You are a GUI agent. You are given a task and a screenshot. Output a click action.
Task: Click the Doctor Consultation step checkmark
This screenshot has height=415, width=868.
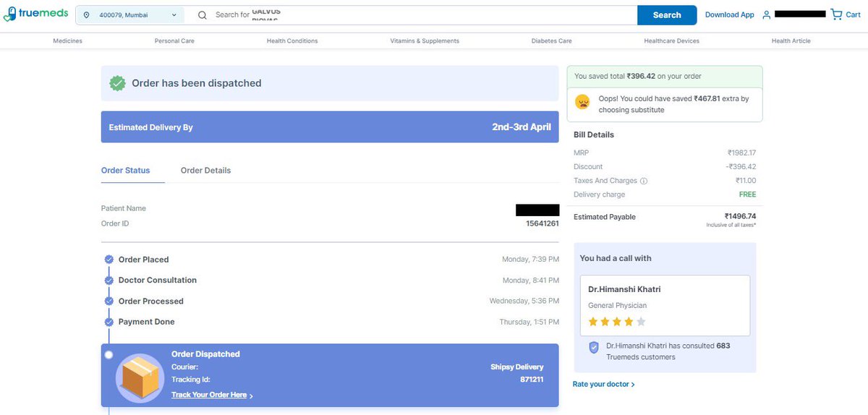(x=109, y=280)
